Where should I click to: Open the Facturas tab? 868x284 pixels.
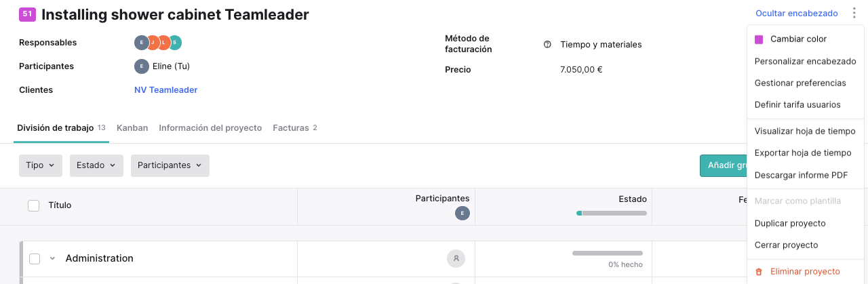(295, 128)
